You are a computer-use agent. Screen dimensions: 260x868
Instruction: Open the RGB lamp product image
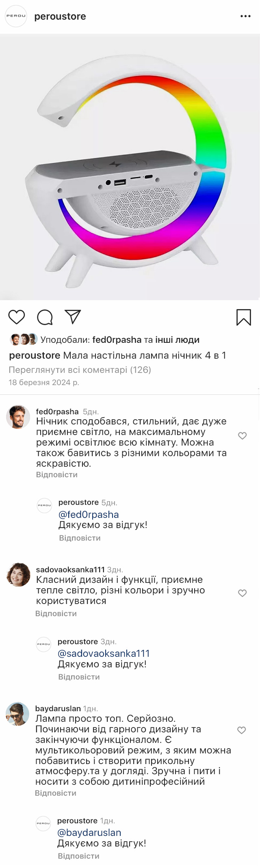pyautogui.click(x=130, y=167)
